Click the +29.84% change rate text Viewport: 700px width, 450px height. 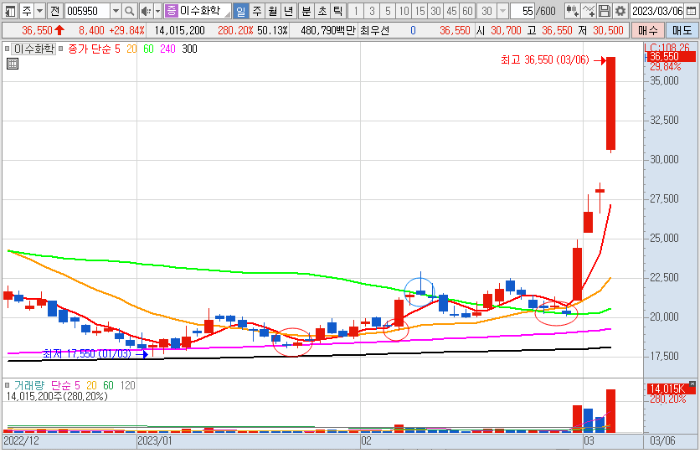click(x=127, y=30)
